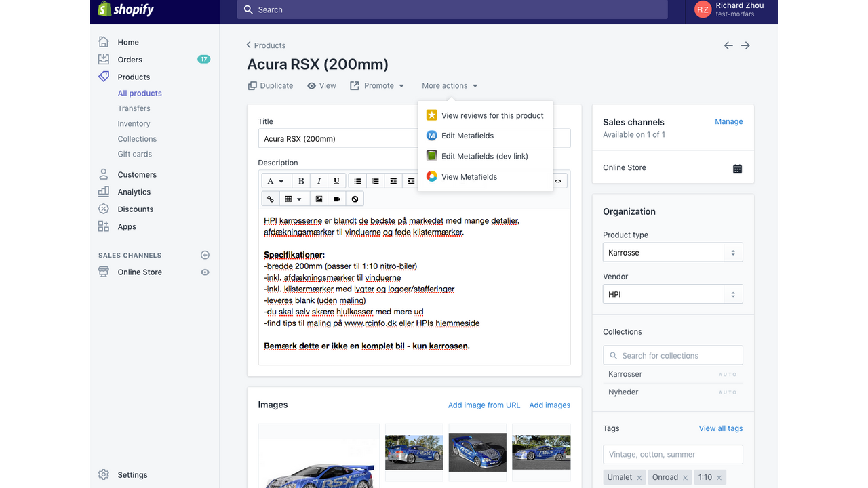Image resolution: width=868 pixels, height=488 pixels.
Task: Open the Shopify logo home link
Action: point(125,9)
